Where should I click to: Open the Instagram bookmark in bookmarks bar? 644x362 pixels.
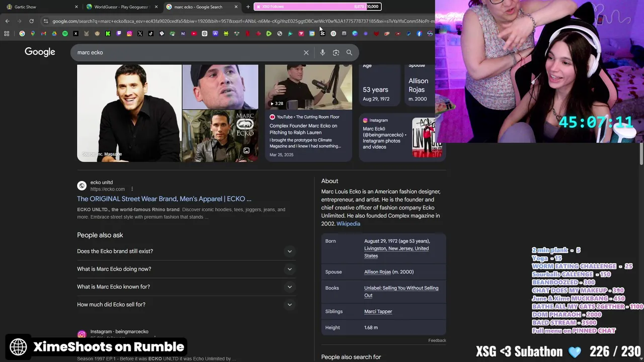[x=129, y=34]
